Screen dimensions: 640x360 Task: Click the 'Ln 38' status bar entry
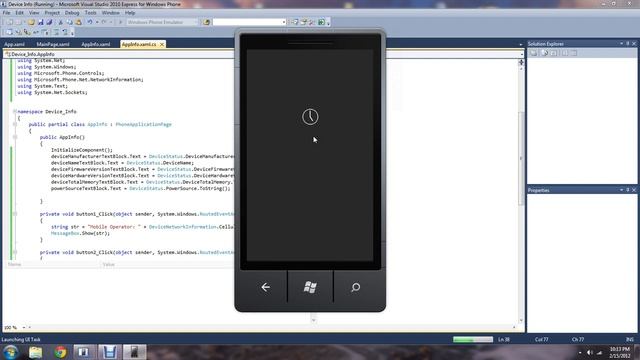point(504,339)
